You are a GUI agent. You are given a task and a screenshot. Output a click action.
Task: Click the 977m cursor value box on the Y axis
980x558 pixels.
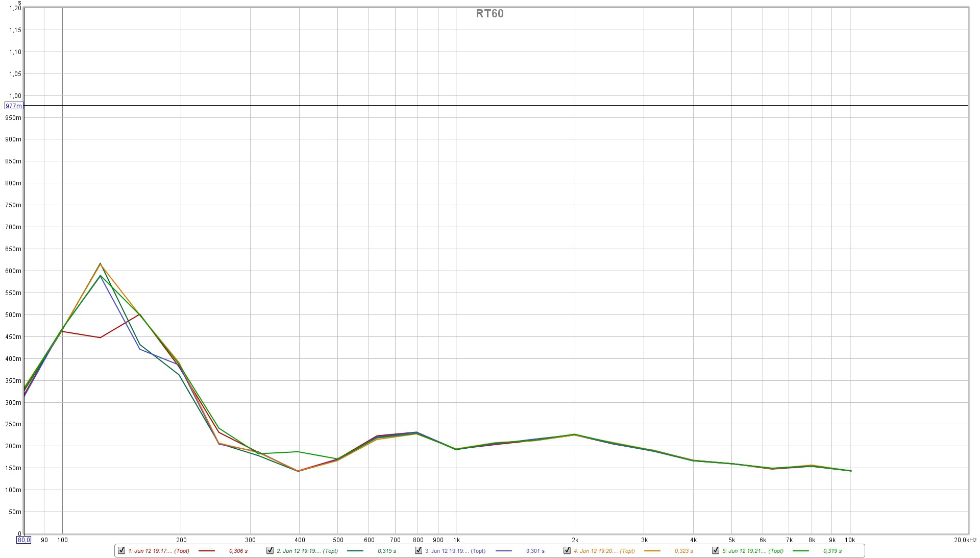click(x=14, y=106)
